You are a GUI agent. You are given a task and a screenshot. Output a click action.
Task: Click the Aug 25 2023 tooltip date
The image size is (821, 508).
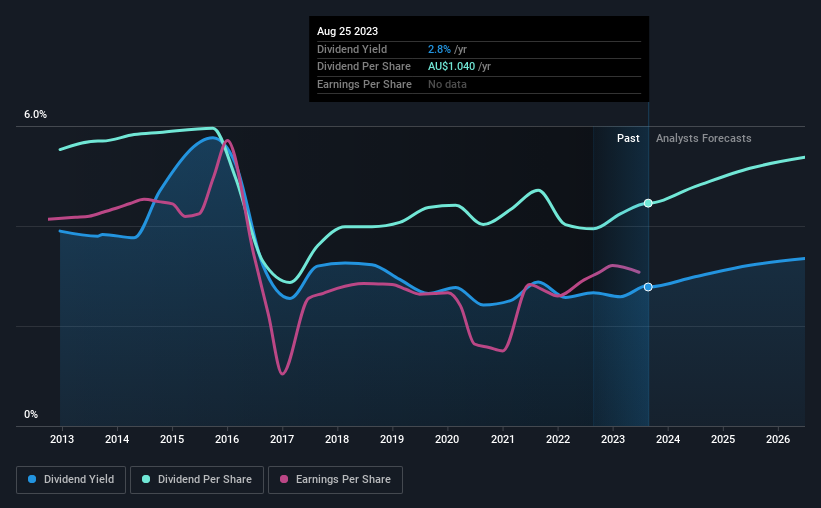[x=347, y=31]
